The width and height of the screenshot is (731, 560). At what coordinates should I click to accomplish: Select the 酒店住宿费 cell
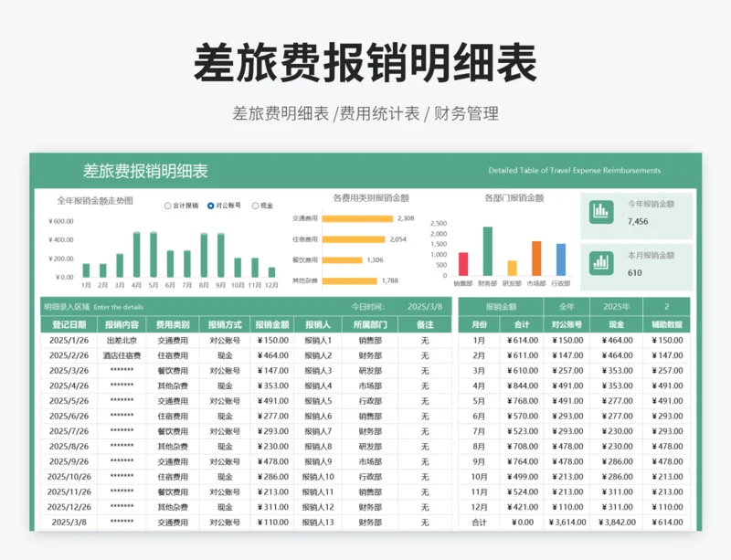click(x=122, y=355)
